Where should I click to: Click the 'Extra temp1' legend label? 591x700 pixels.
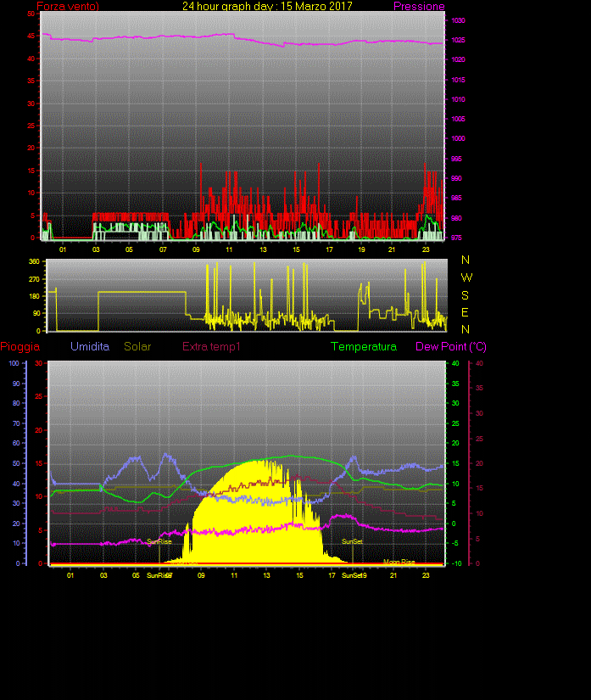pos(211,346)
